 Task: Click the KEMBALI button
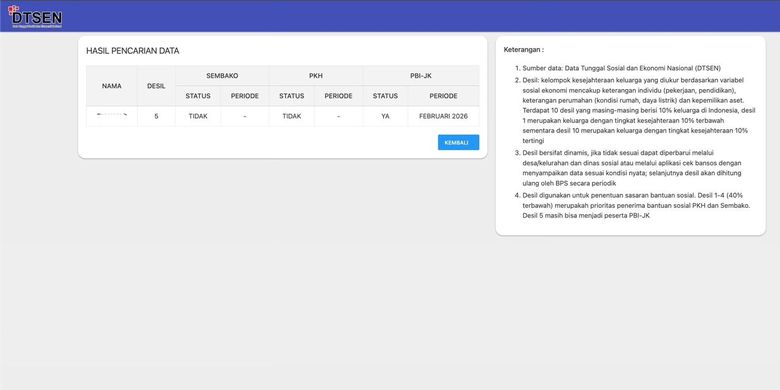tap(458, 142)
